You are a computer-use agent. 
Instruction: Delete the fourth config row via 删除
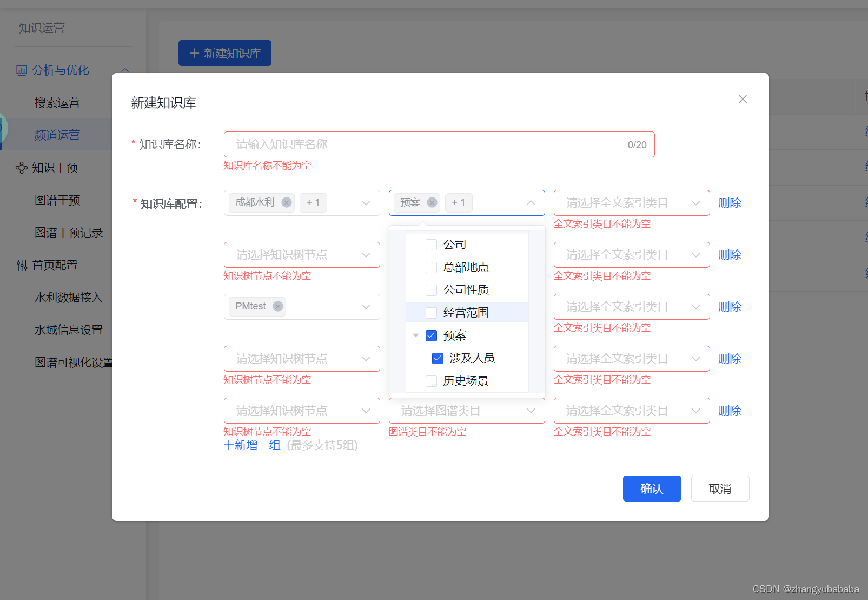pyautogui.click(x=730, y=359)
